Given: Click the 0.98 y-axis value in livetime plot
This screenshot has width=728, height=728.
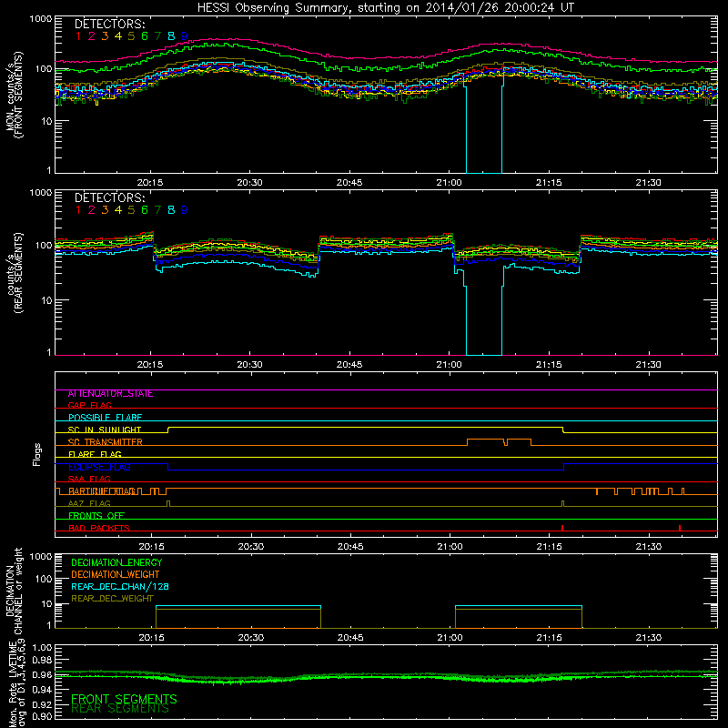Looking at the screenshot, I should coord(42,660).
